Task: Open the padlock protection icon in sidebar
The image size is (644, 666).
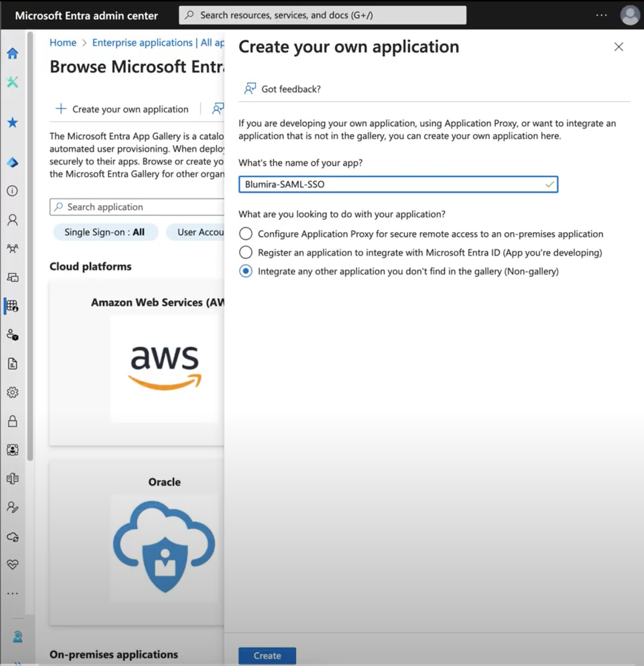Action: (x=12, y=421)
